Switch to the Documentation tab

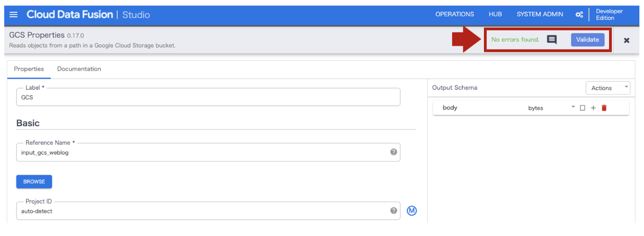[x=79, y=69]
